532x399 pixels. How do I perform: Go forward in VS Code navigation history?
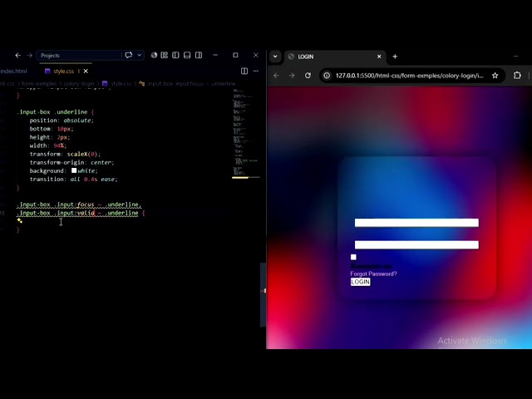(30, 56)
